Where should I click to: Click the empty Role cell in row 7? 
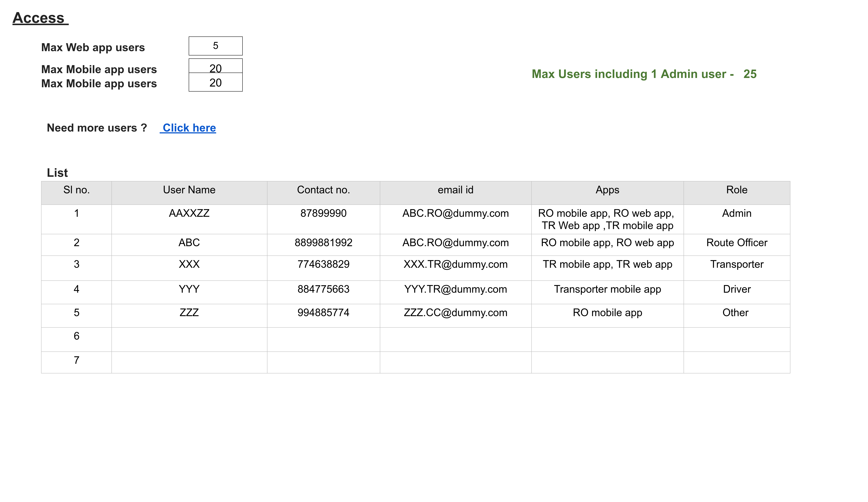click(x=736, y=362)
